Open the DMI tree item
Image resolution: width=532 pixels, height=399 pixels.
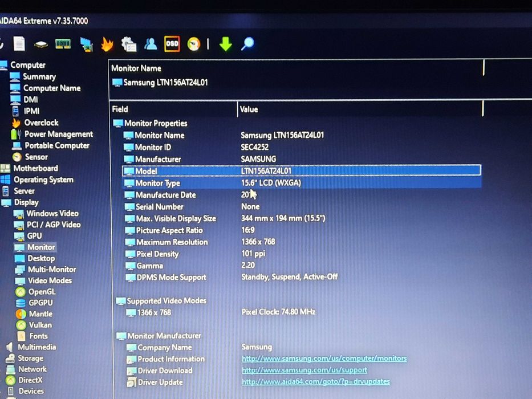(24, 99)
